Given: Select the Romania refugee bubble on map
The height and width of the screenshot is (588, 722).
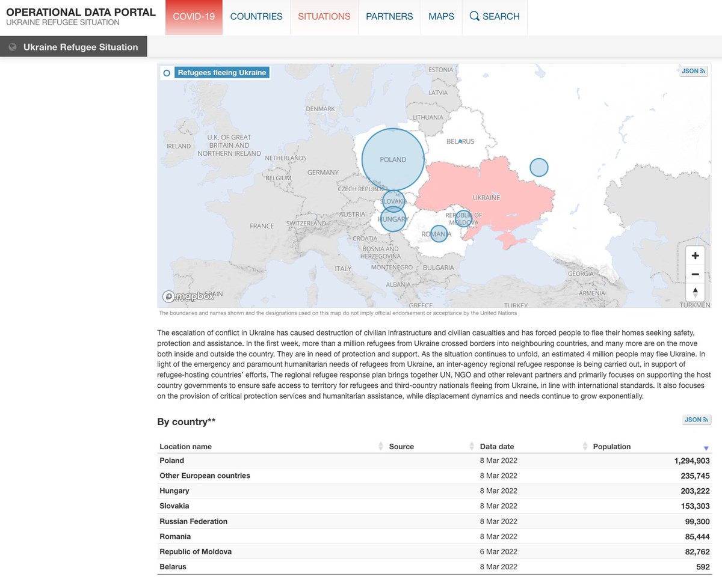Looking at the screenshot, I should [x=439, y=233].
